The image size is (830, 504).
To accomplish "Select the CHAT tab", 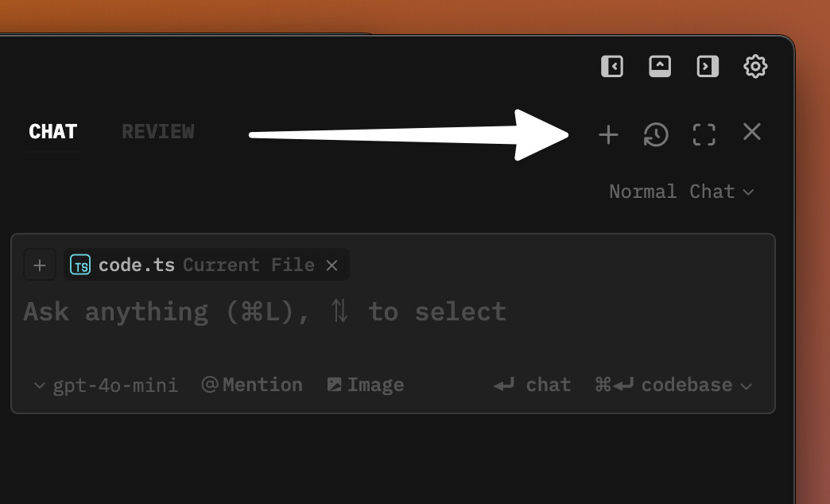I will click(x=53, y=131).
